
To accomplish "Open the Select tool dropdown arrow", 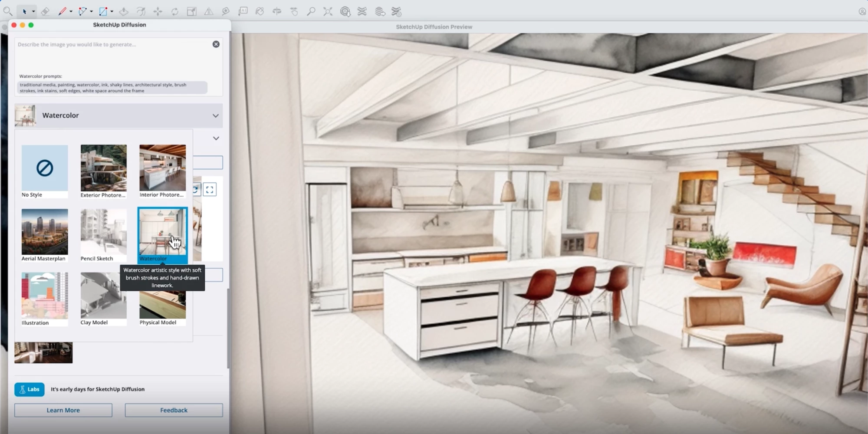I will click(33, 12).
